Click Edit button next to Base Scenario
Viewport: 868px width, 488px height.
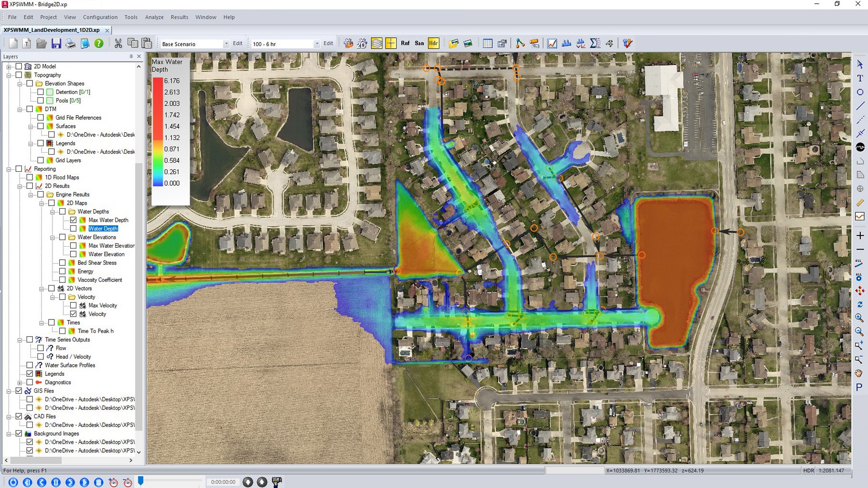pyautogui.click(x=238, y=43)
